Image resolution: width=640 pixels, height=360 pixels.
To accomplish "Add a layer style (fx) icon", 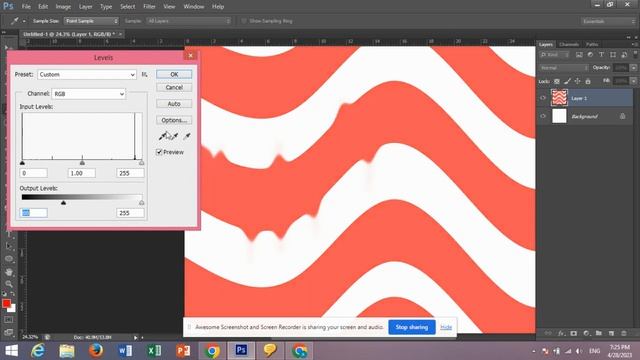I will [561, 333].
